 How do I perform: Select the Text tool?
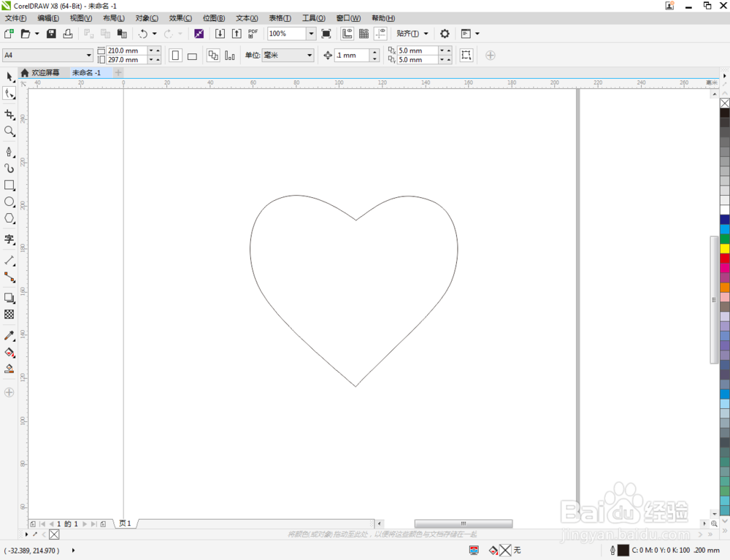coord(9,239)
